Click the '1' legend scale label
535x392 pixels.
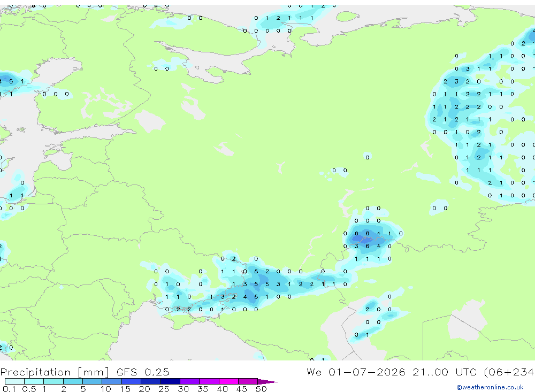44,389
